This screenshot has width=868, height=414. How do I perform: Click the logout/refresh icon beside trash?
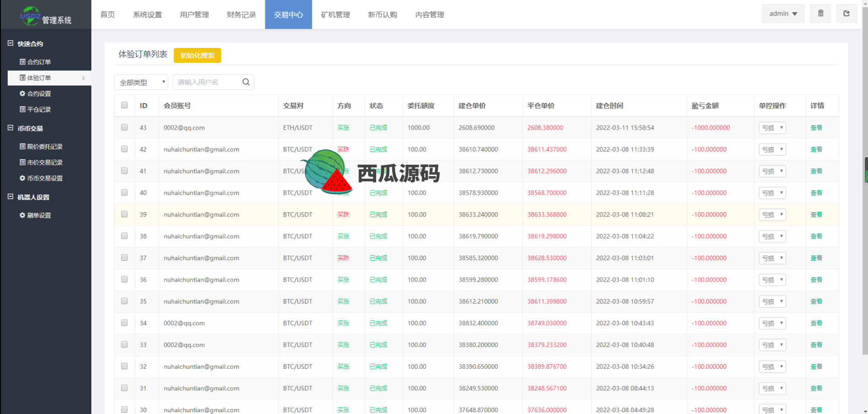(847, 13)
